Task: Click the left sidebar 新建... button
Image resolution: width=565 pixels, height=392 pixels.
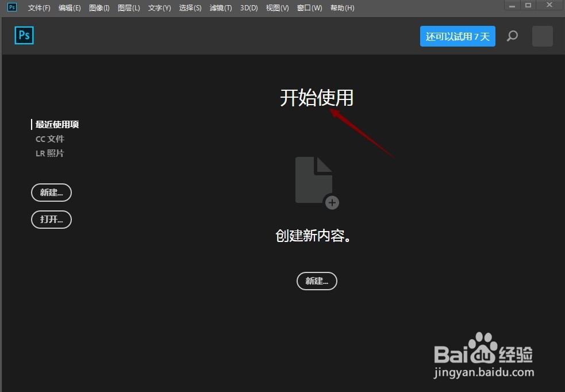Action: tap(52, 193)
